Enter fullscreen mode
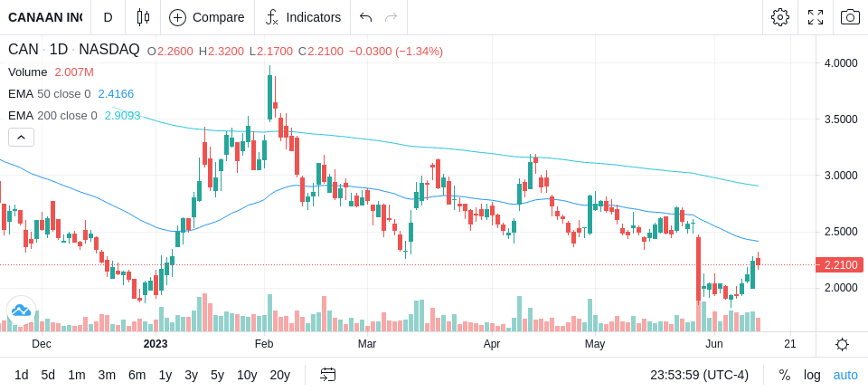 (x=816, y=17)
